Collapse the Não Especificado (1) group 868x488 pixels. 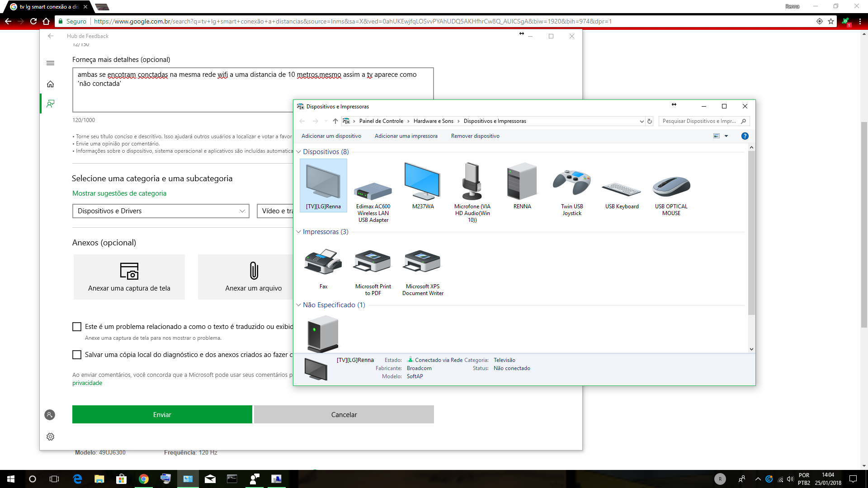pyautogui.click(x=298, y=305)
